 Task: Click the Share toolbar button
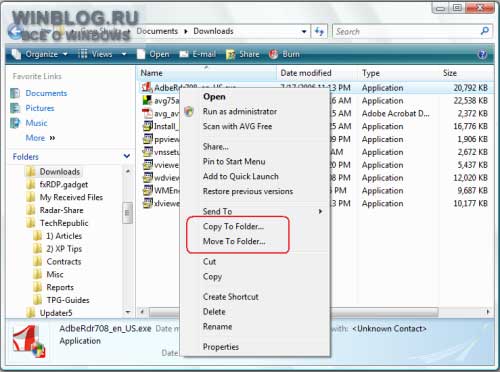point(242,54)
